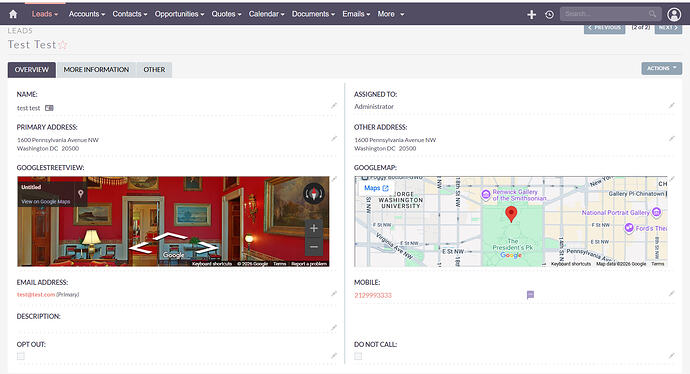Click the Ford's Theatre map marker
The width and height of the screenshot is (690, 374).
point(629,228)
